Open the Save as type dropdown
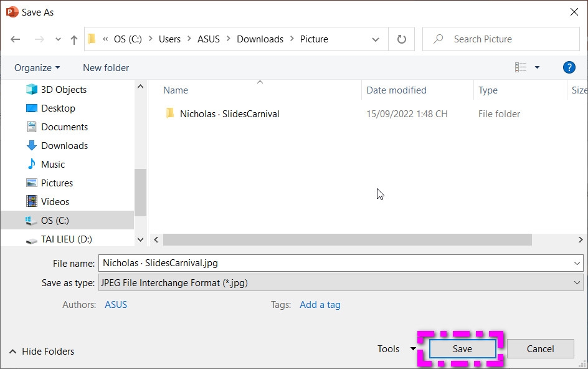 (341, 283)
